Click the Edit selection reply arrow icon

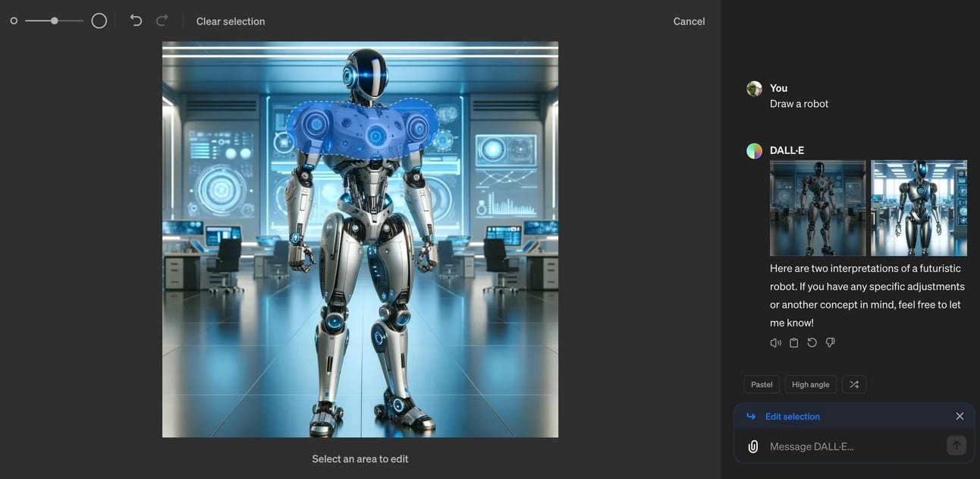[x=751, y=416]
